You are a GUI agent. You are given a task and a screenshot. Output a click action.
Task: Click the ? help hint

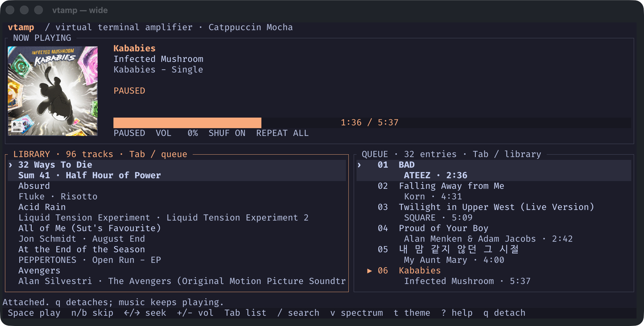pyautogui.click(x=457, y=313)
